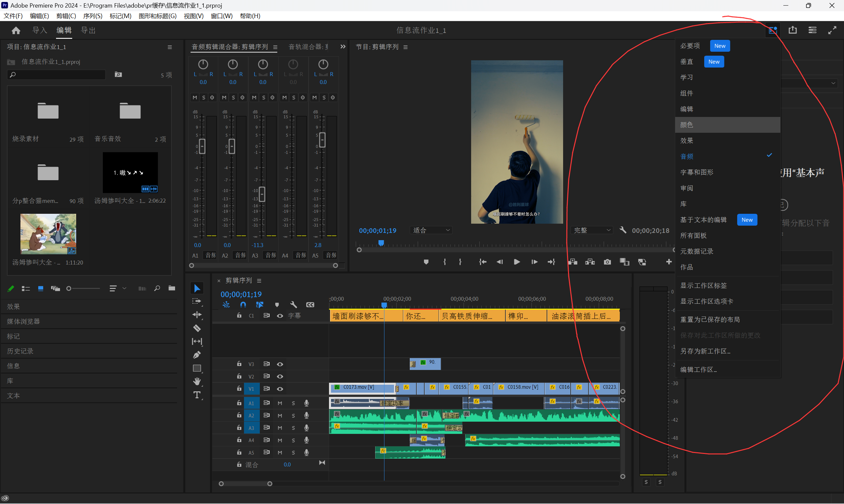This screenshot has height=504, width=844.
Task: Hide the V3 track with eye icon
Action: pos(280,364)
